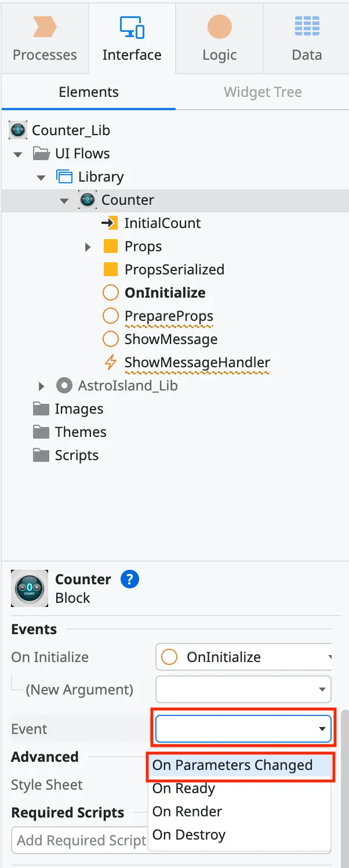
Task: Open the New Argument dropdown
Action: pyautogui.click(x=242, y=689)
